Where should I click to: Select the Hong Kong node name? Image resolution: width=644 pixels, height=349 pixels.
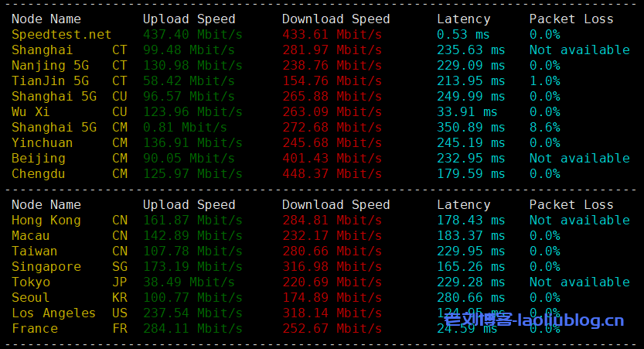pyautogui.click(x=46, y=221)
